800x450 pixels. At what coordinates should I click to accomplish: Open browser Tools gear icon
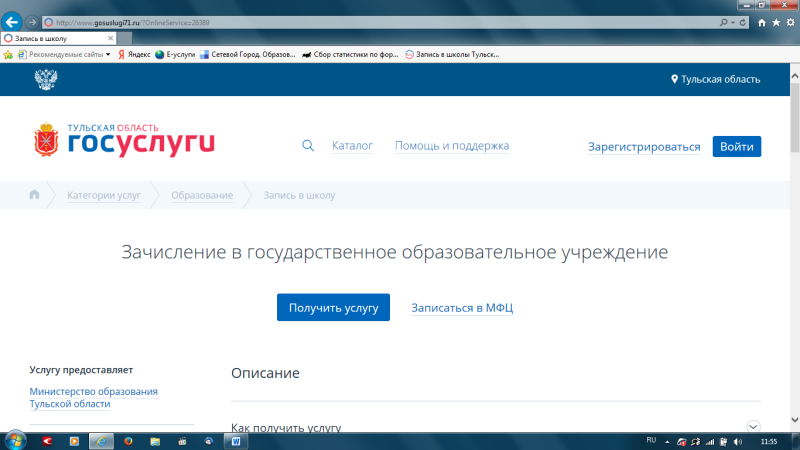pos(789,22)
